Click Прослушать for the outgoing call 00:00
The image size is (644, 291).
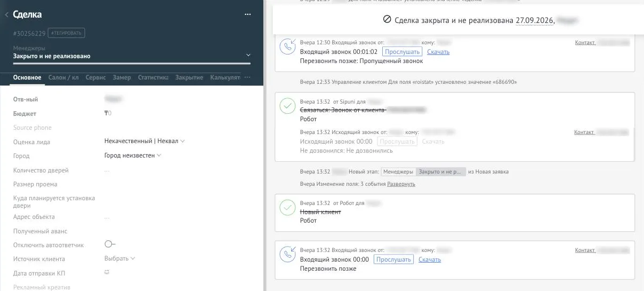(397, 141)
